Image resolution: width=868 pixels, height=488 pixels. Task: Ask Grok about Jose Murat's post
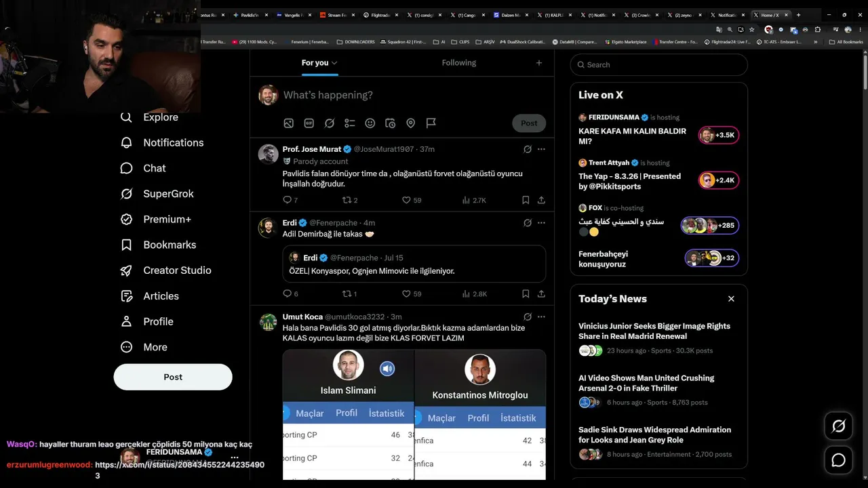click(527, 149)
